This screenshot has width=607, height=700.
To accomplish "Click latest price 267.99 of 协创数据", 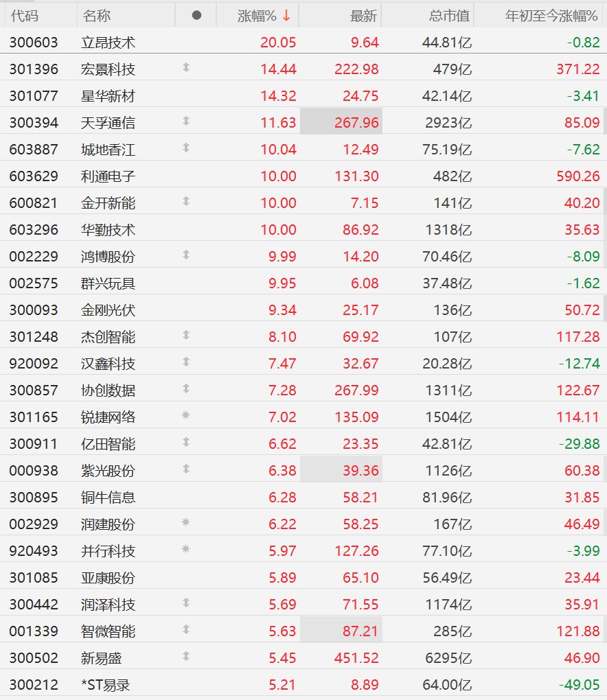I will 356,390.
